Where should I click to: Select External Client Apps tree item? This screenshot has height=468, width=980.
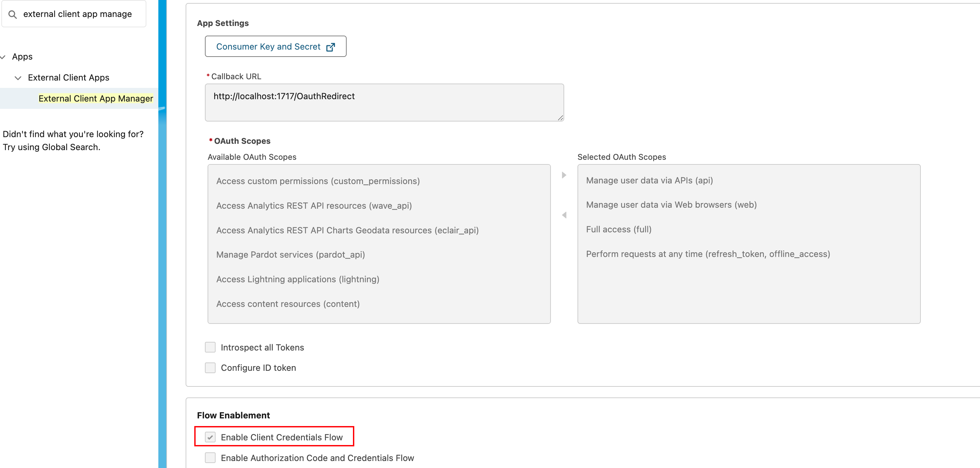point(69,78)
